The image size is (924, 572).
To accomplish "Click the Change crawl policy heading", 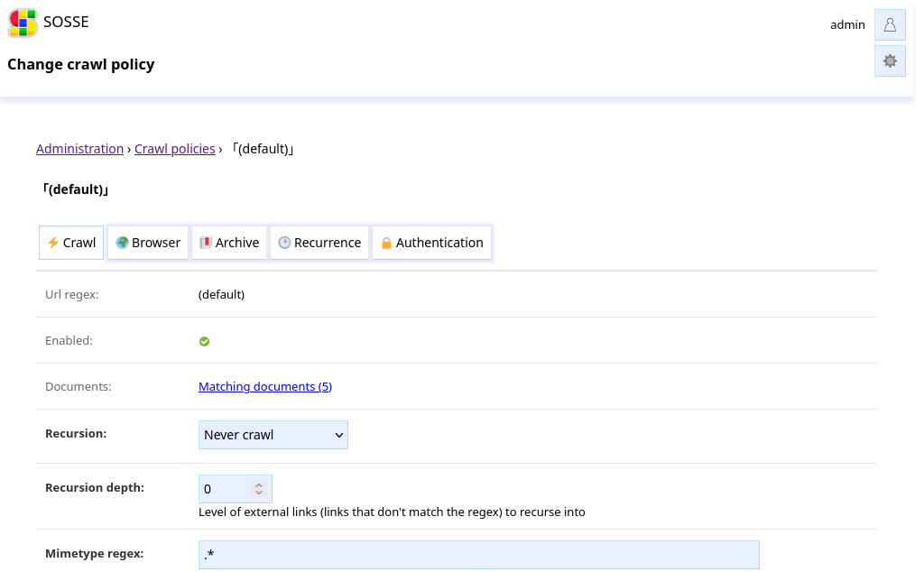I will (80, 64).
